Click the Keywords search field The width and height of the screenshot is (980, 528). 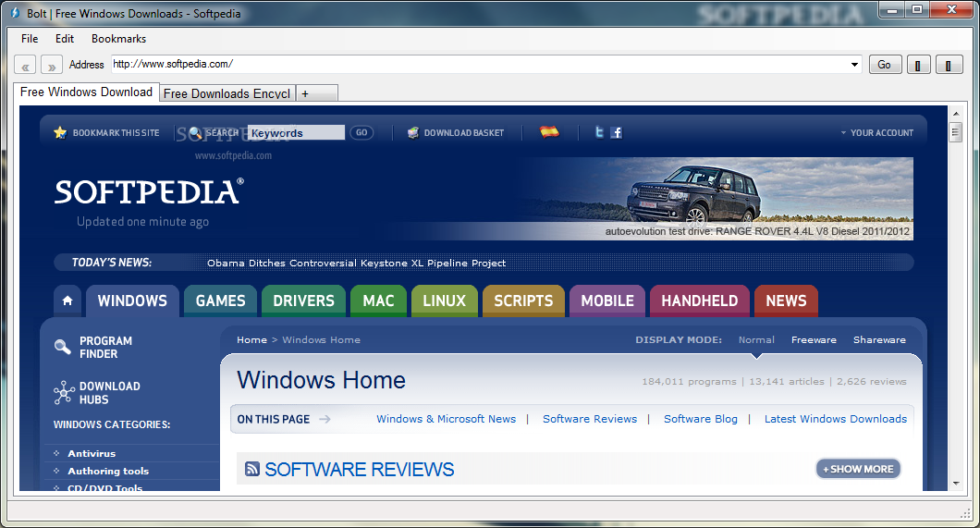point(296,132)
